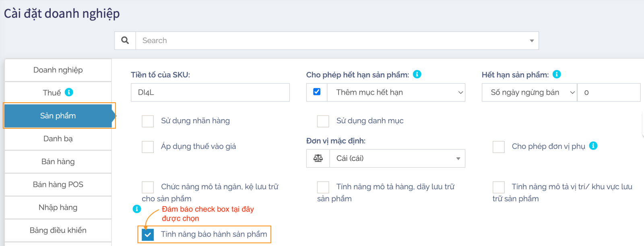Image resolution: width=644 pixels, height=246 pixels.
Task: Click the Tiền tố của SKU input field
Action: (x=210, y=93)
